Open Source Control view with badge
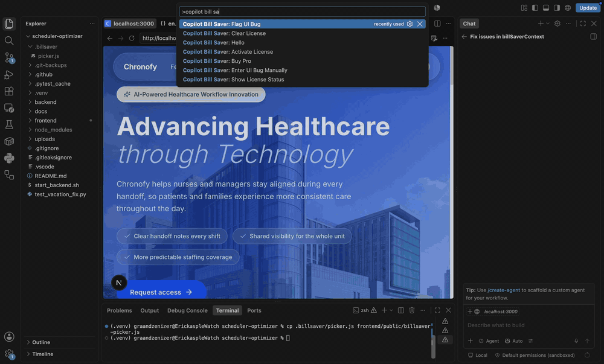The image size is (604, 364). [9, 58]
